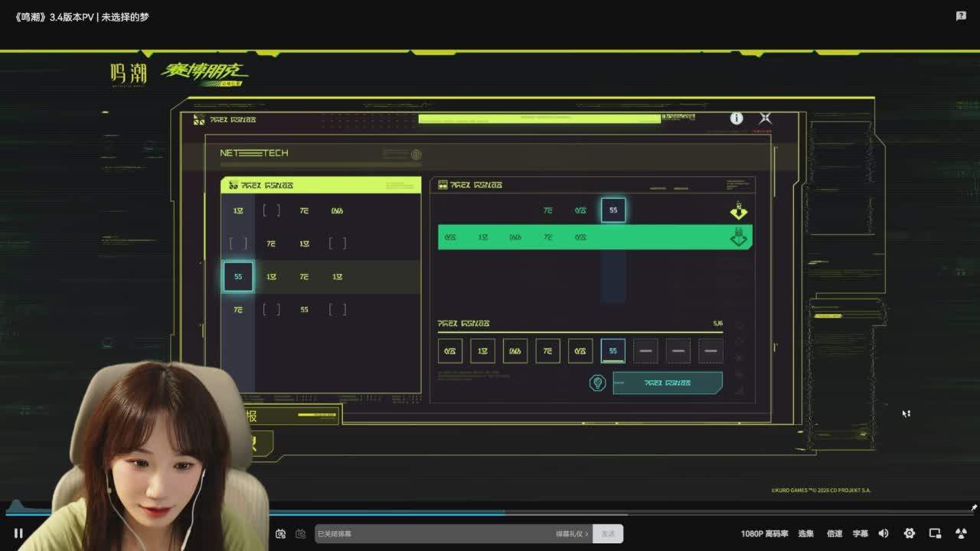Click the teal confirm button beside the lightbulb
The height and width of the screenshot is (551, 980).
[668, 383]
